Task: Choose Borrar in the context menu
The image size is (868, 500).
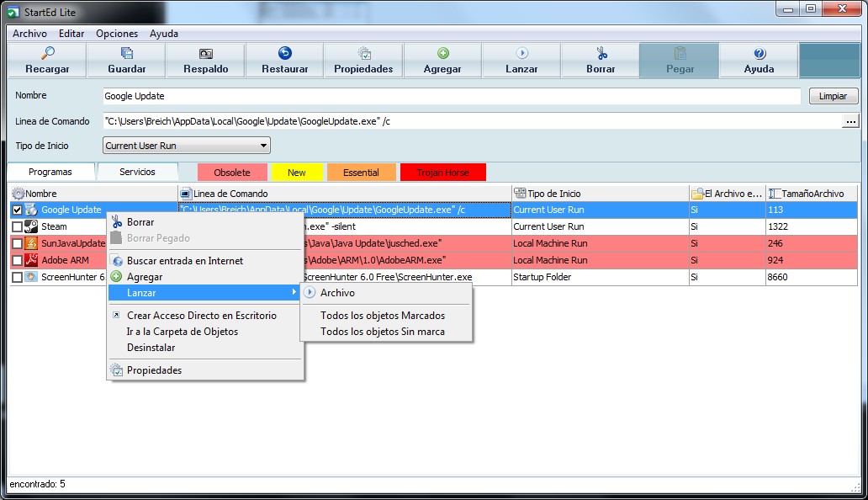Action: [x=205, y=222]
